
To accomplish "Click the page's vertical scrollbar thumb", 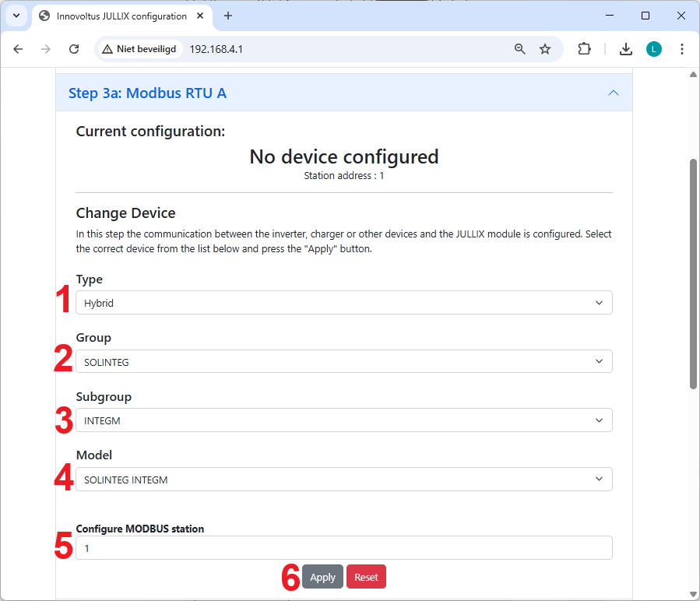I will click(693, 272).
